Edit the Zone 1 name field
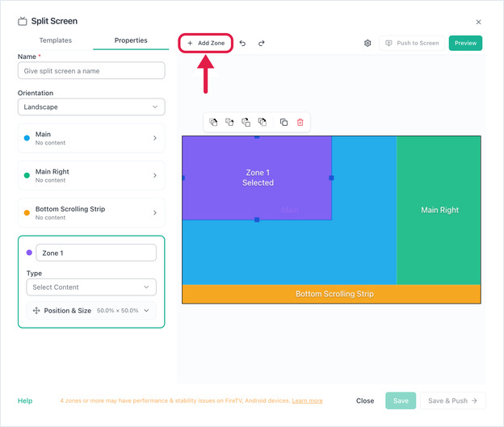Image resolution: width=504 pixels, height=427 pixels. coord(96,253)
